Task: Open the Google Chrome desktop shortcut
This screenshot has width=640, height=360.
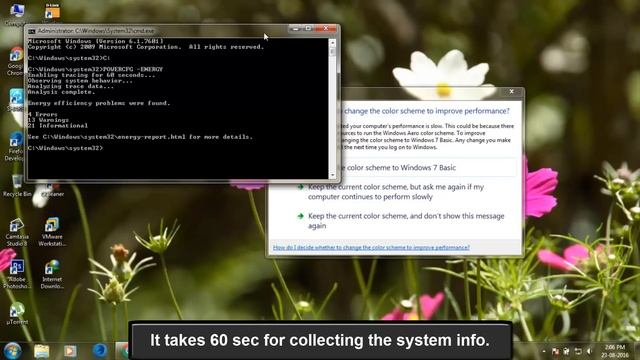Action: (16, 61)
